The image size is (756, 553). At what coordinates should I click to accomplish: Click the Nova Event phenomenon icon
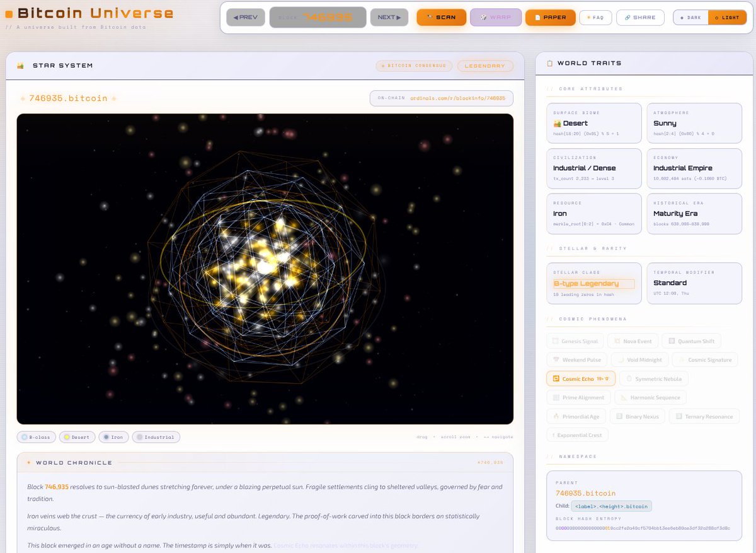point(617,341)
